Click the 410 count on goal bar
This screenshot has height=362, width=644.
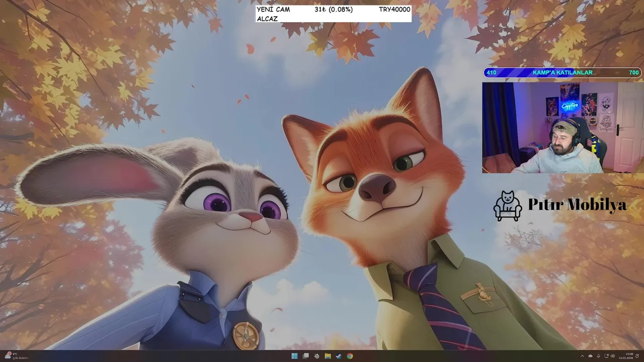click(x=492, y=72)
